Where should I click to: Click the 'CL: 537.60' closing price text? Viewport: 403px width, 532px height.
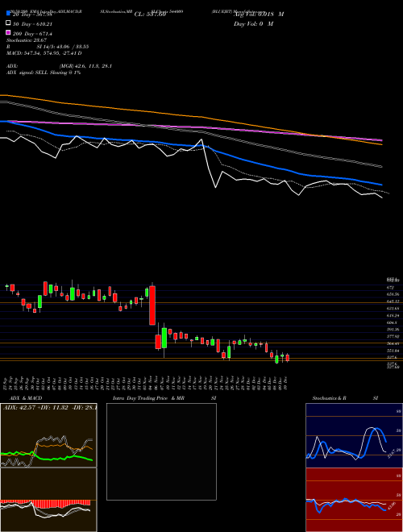click(x=150, y=15)
